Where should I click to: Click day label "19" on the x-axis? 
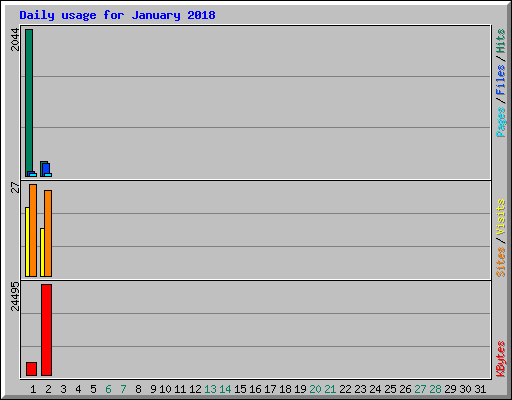(x=300, y=389)
